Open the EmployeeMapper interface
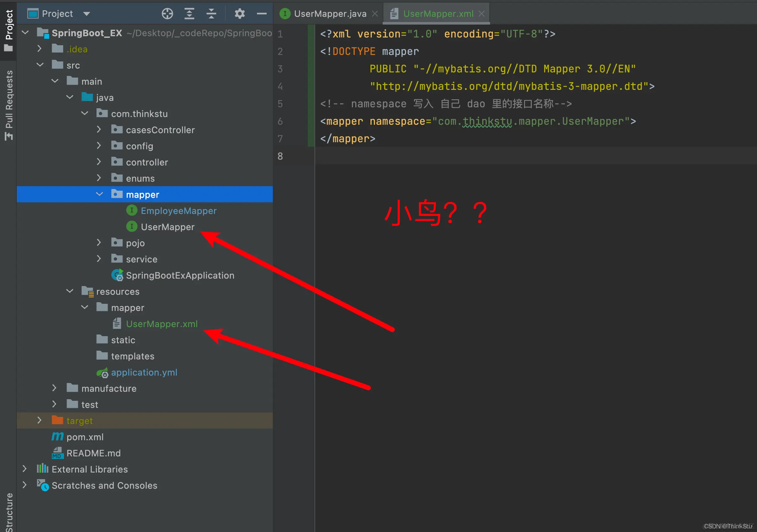This screenshot has width=757, height=532. 178,211
